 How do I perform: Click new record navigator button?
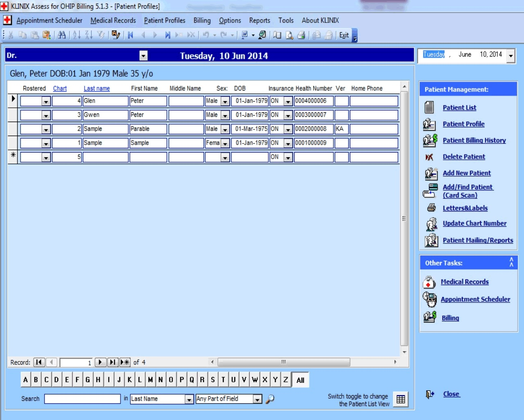pyautogui.click(x=125, y=362)
